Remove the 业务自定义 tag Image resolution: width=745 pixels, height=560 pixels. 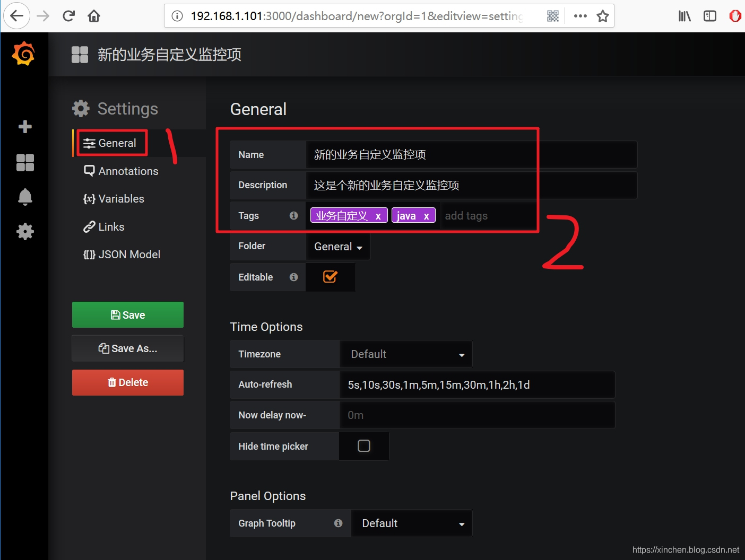[378, 216]
